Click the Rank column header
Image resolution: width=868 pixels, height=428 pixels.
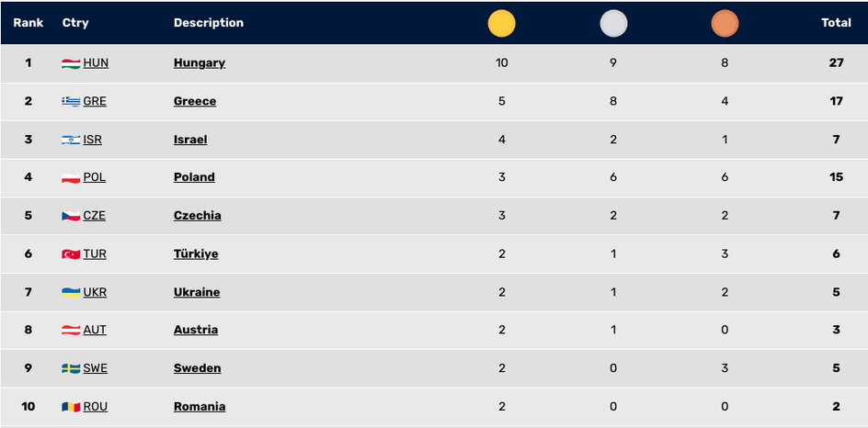(x=29, y=23)
